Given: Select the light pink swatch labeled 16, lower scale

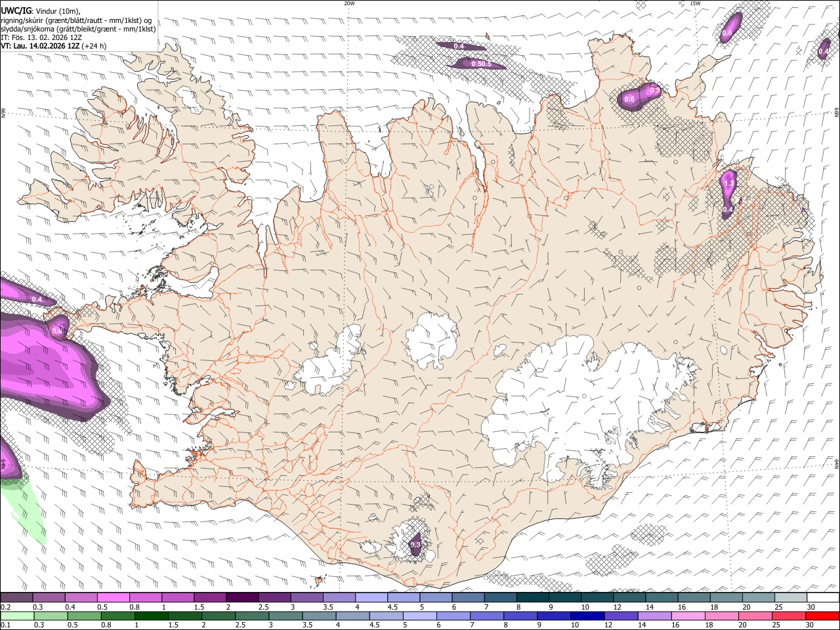Looking at the screenshot, I should pyautogui.click(x=688, y=616).
